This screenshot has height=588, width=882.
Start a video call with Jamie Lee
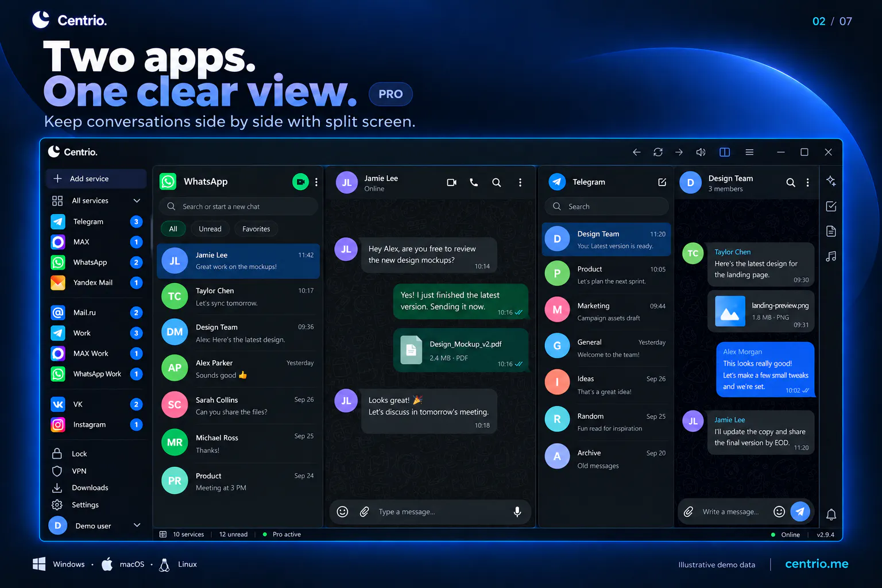click(x=452, y=182)
